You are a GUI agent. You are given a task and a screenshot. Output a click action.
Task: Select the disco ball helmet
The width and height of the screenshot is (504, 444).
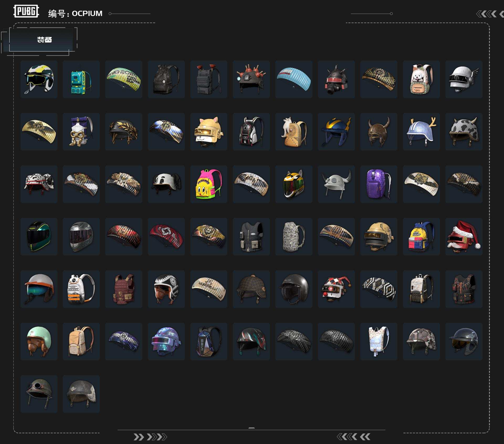166,341
